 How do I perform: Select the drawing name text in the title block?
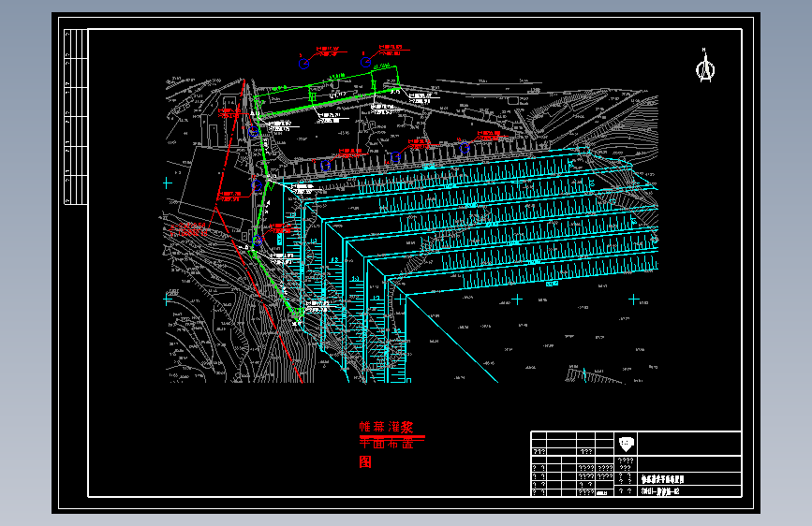tap(662, 479)
